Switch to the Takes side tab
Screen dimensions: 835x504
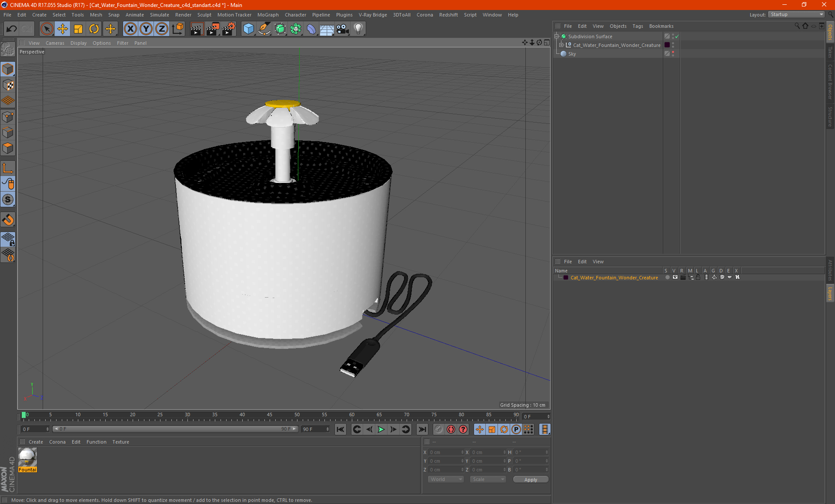[x=830, y=52]
